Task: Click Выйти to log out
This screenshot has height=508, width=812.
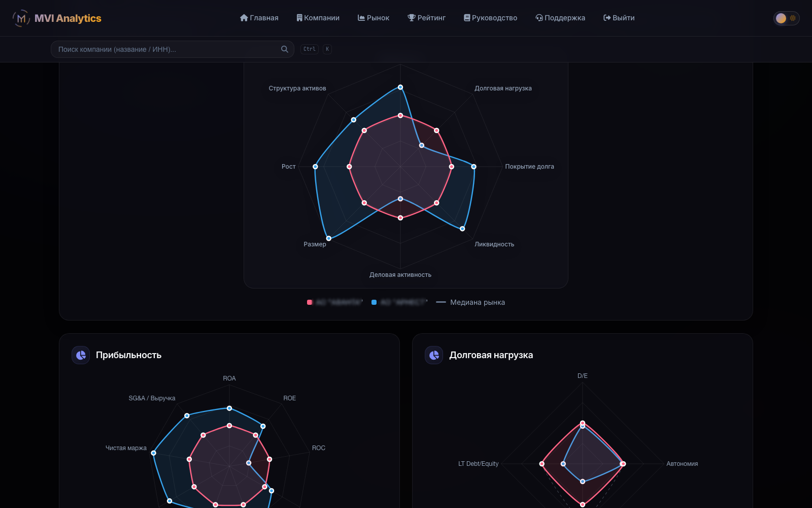Action: [619, 18]
